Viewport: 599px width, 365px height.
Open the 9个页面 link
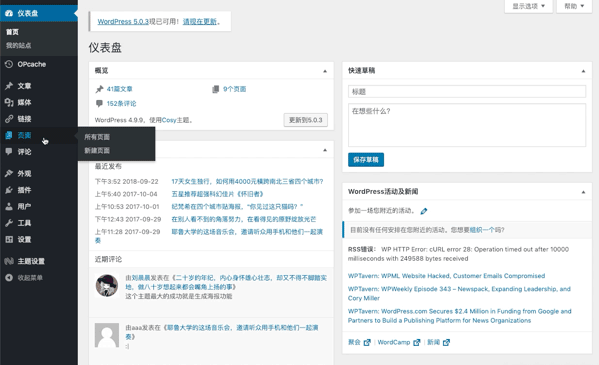tap(235, 89)
